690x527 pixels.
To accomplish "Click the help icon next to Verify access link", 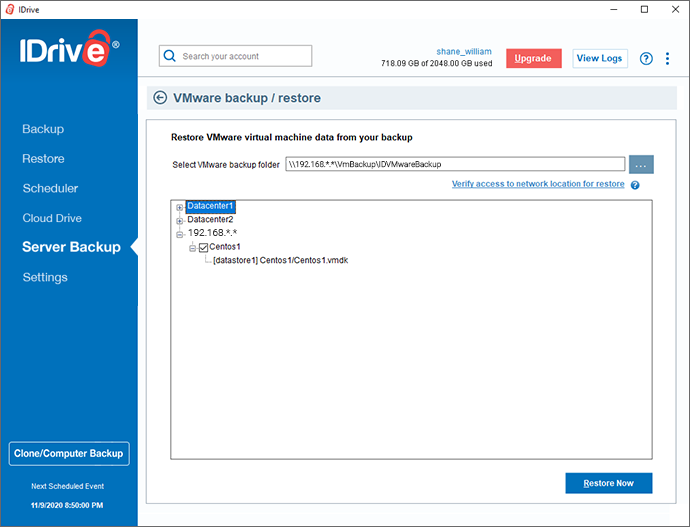I will (635, 185).
